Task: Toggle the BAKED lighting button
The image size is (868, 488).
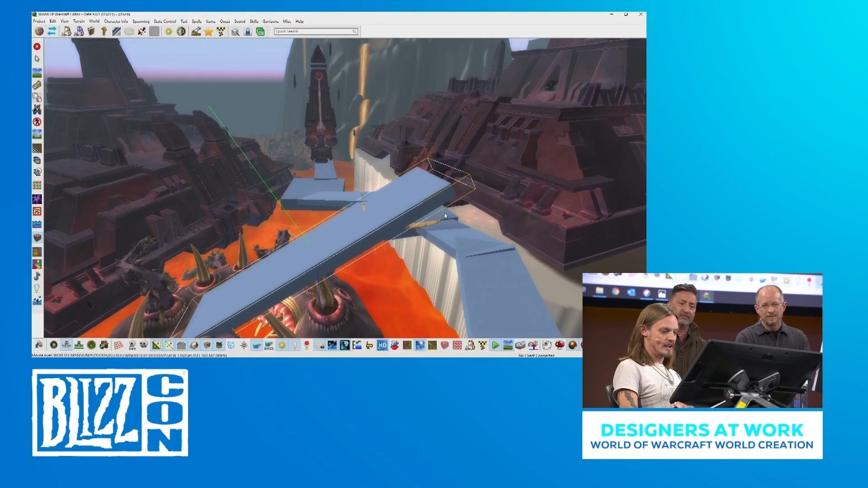Action: pyautogui.click(x=269, y=346)
